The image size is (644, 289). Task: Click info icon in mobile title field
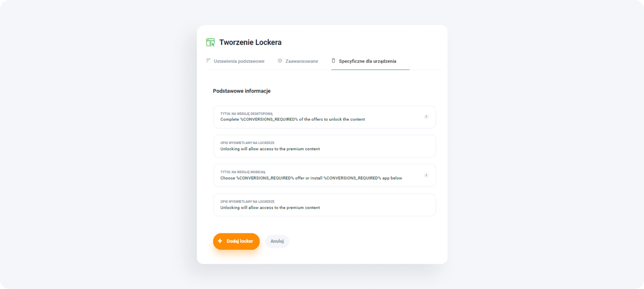(426, 175)
